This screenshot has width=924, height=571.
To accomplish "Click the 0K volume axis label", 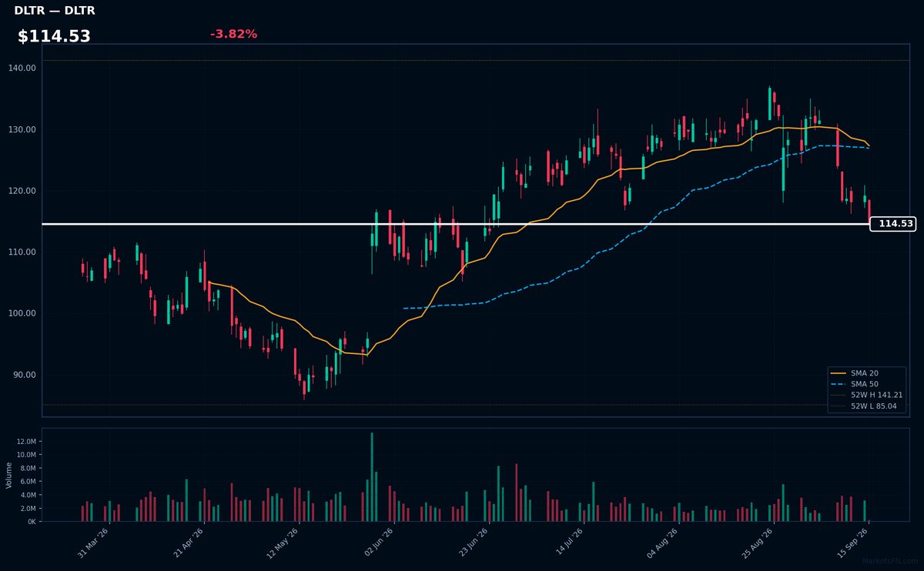I will [x=32, y=522].
